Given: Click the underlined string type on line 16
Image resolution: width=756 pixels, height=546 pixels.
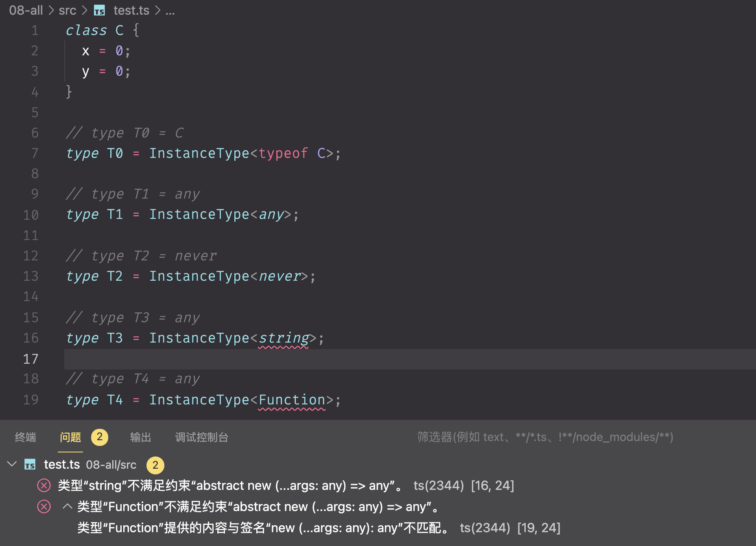Looking at the screenshot, I should (284, 338).
